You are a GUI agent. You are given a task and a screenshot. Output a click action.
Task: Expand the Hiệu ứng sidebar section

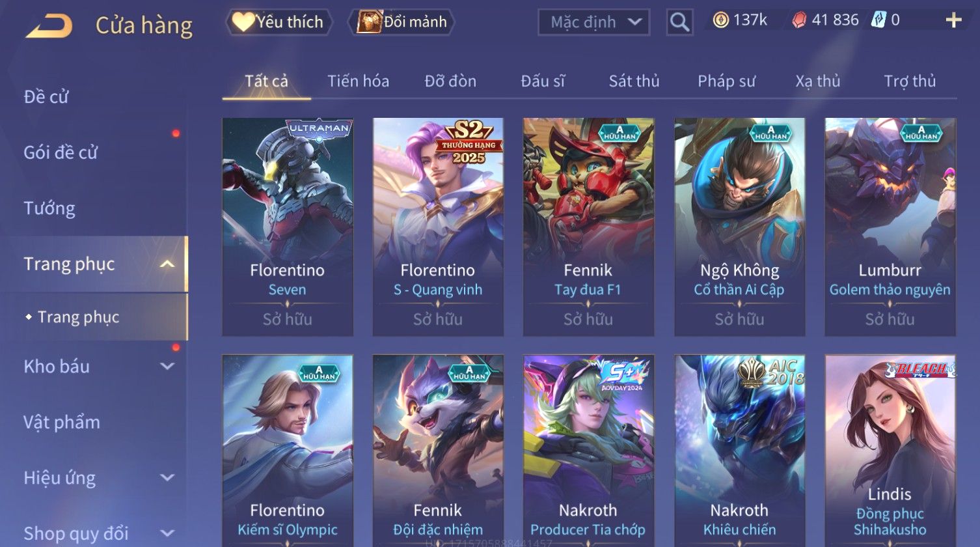(x=167, y=477)
